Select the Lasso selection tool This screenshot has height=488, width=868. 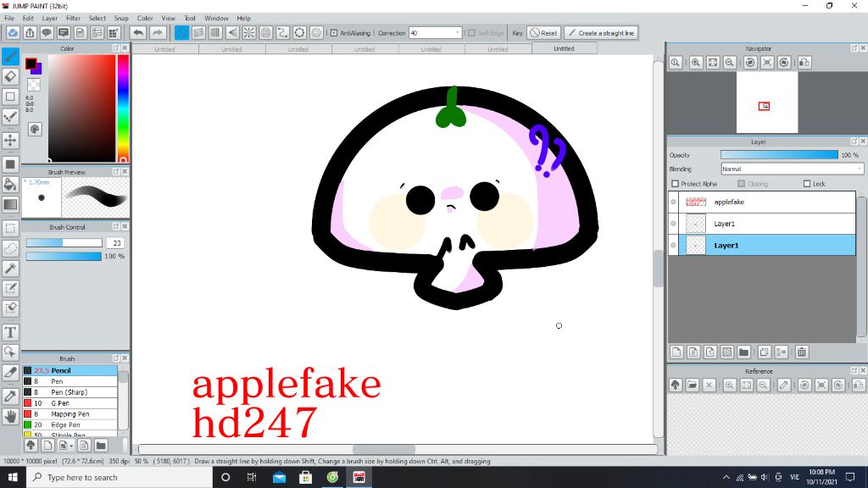(x=10, y=248)
